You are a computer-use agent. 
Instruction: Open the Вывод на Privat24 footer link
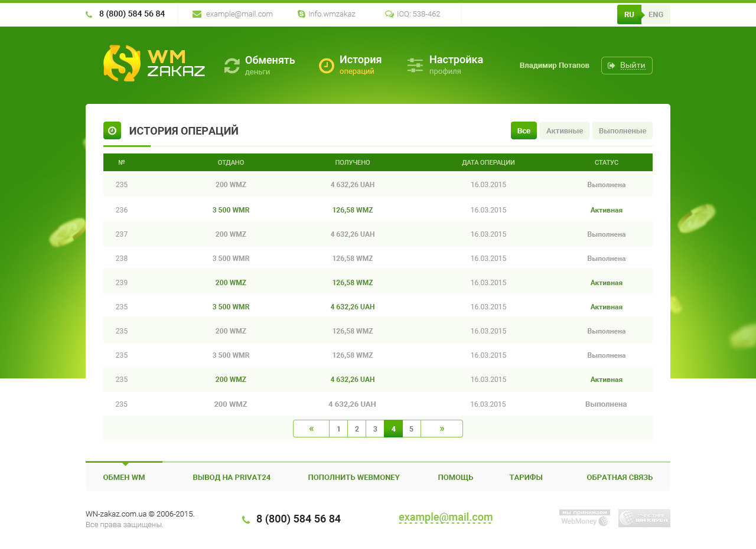point(232,478)
